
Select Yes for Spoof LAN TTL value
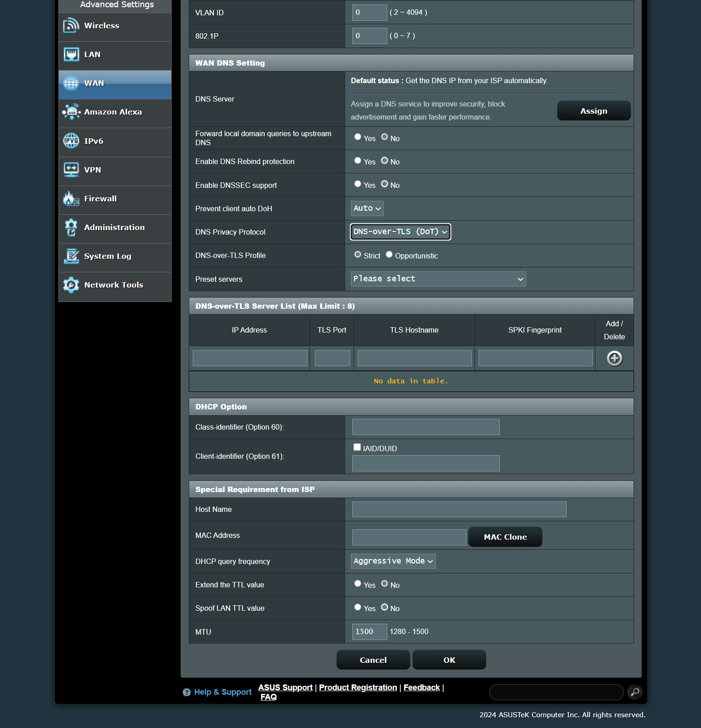click(358, 607)
